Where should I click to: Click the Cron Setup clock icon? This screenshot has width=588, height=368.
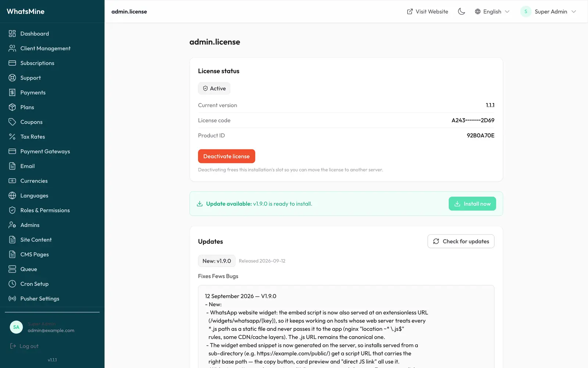(x=12, y=284)
